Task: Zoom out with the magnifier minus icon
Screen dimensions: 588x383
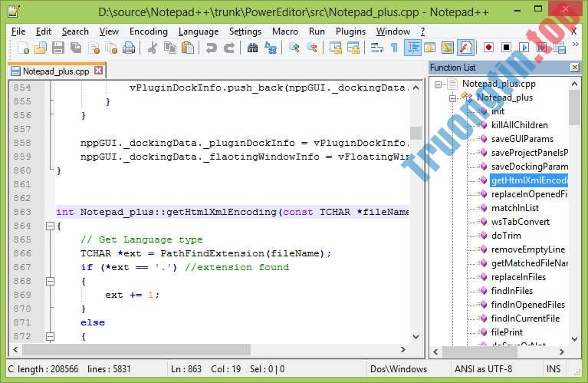Action: 311,48
